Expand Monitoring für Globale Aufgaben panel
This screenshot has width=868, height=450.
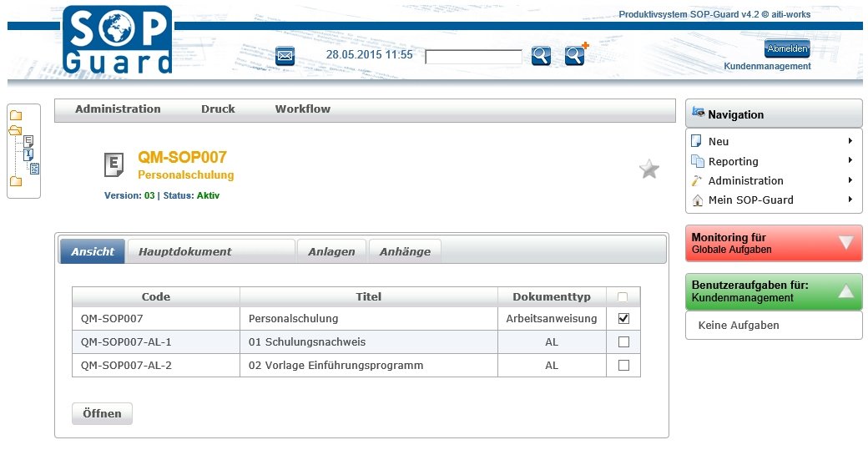tap(845, 242)
